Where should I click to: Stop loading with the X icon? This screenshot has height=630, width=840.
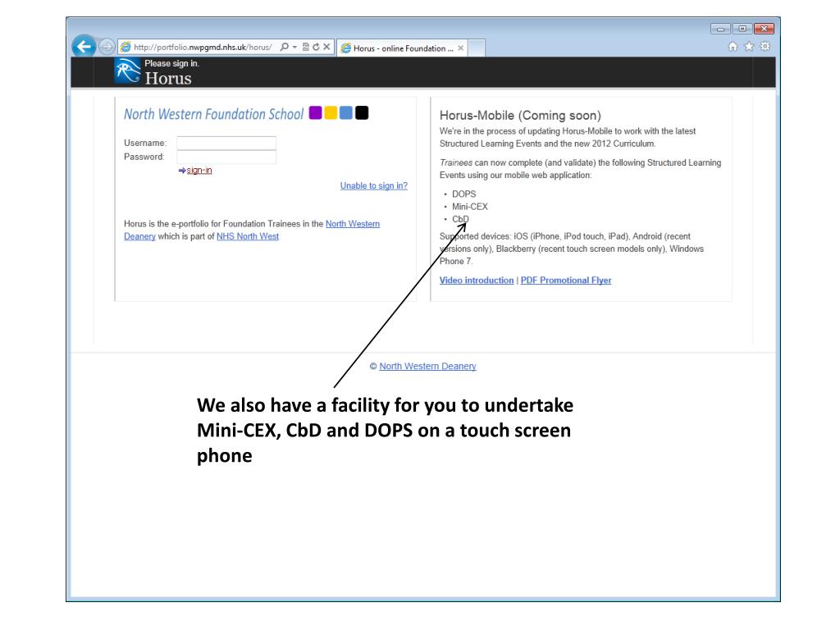(326, 47)
